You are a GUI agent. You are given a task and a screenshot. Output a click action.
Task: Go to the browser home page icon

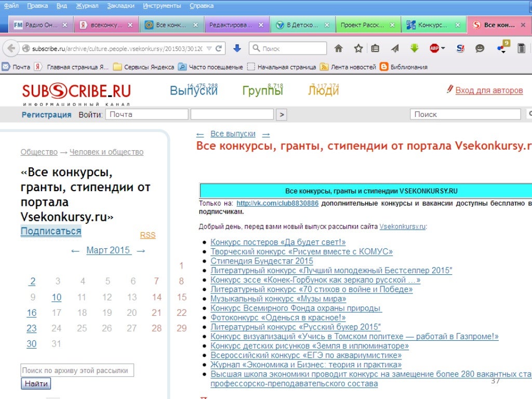[338, 48]
